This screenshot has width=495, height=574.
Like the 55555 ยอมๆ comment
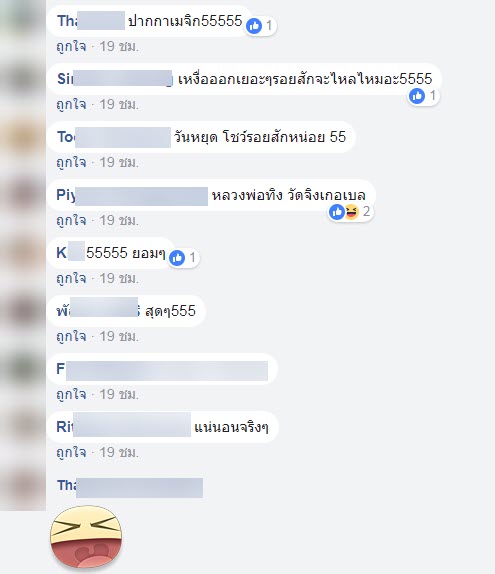(71, 279)
